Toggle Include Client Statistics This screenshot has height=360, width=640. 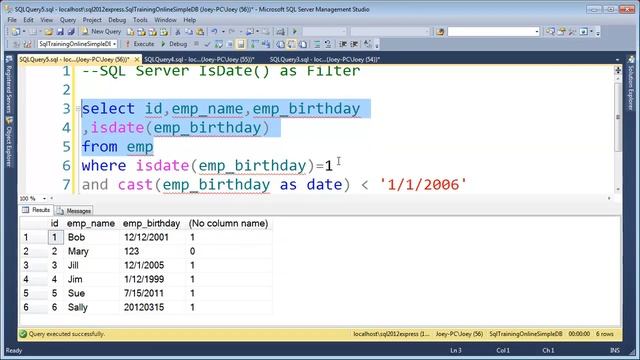pos(266,44)
